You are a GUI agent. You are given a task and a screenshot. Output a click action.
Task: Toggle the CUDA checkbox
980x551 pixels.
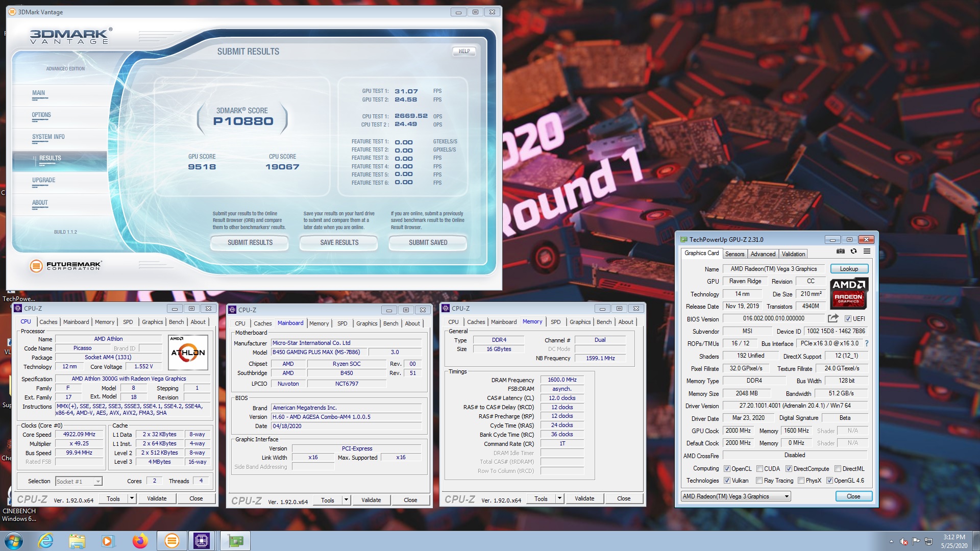759,469
